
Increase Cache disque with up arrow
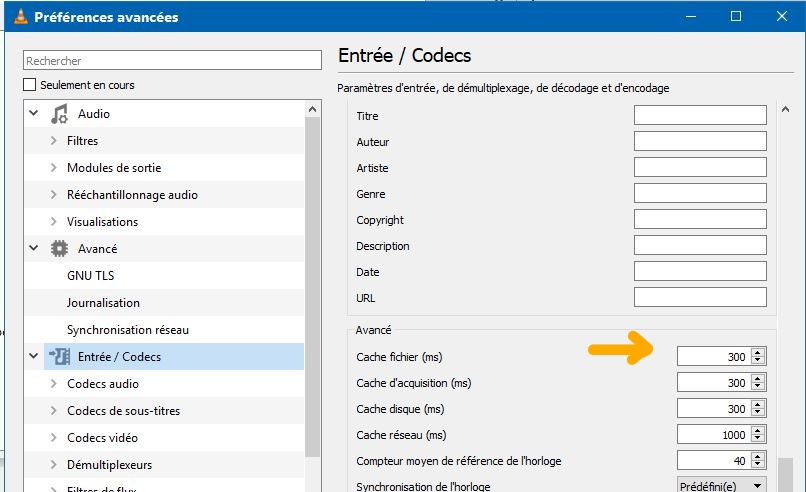758,404
